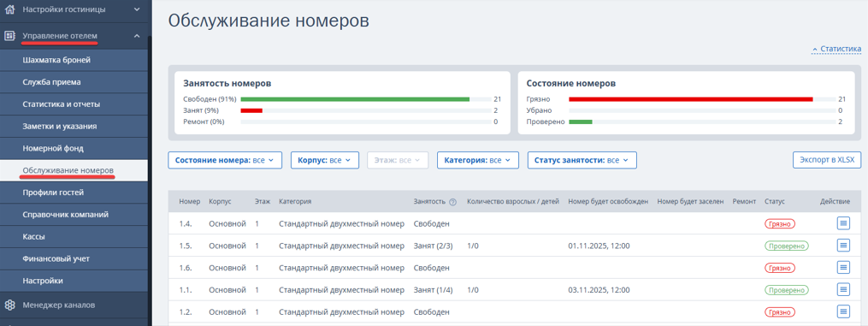Image resolution: width=868 pixels, height=326 pixels.
Task: Click the help icon next to Занятость
Action: (x=453, y=202)
